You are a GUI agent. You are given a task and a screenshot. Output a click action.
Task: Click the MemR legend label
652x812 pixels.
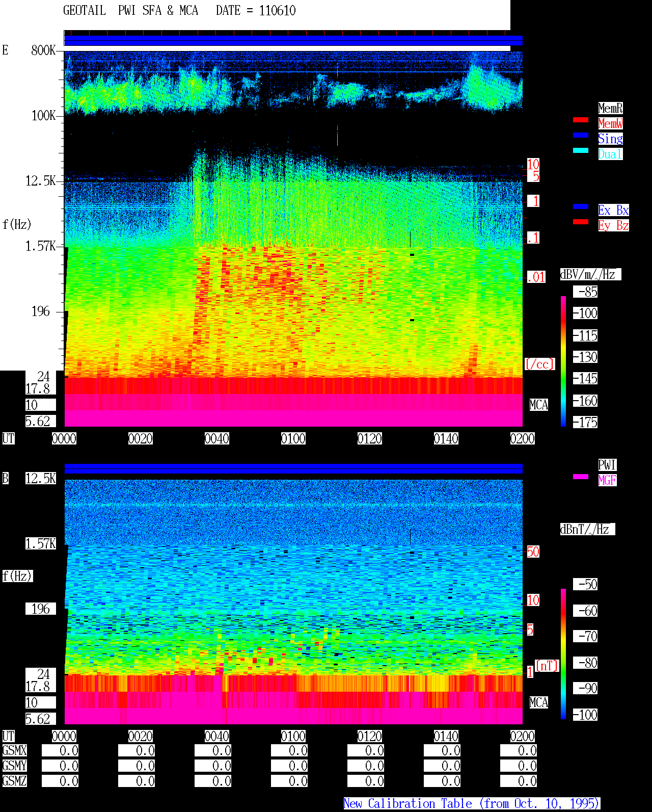(x=610, y=108)
